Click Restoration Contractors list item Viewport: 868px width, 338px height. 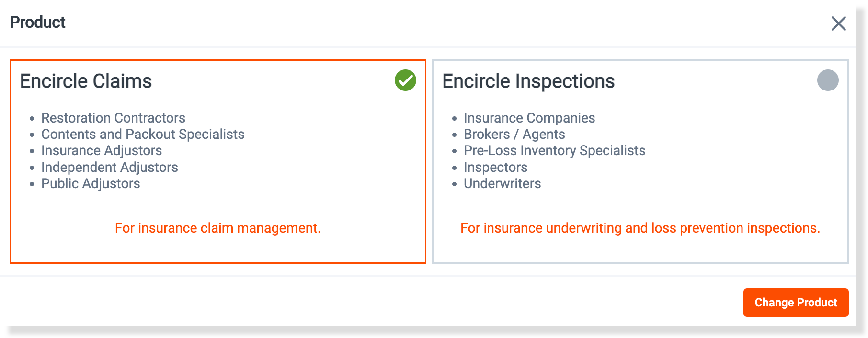tap(113, 118)
